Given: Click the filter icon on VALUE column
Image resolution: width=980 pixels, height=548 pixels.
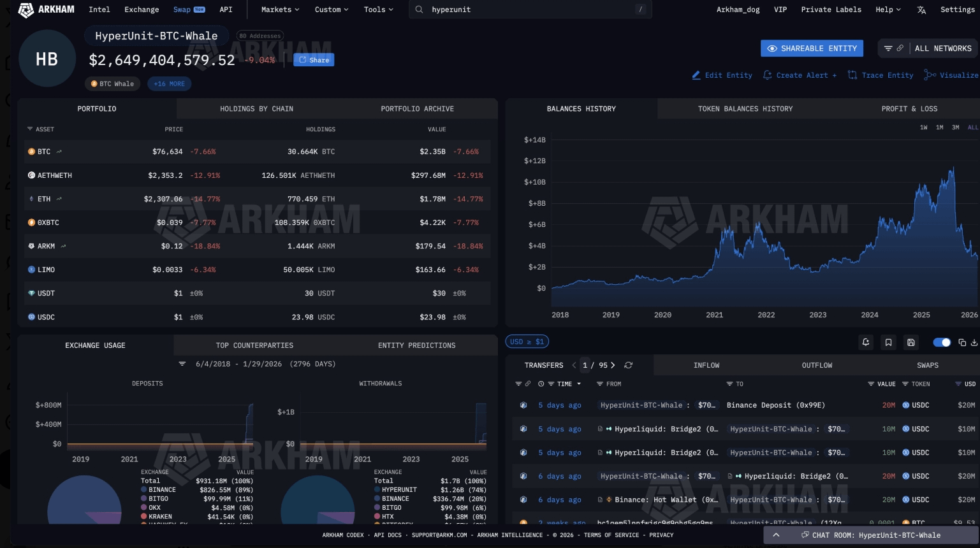Looking at the screenshot, I should click(x=871, y=384).
